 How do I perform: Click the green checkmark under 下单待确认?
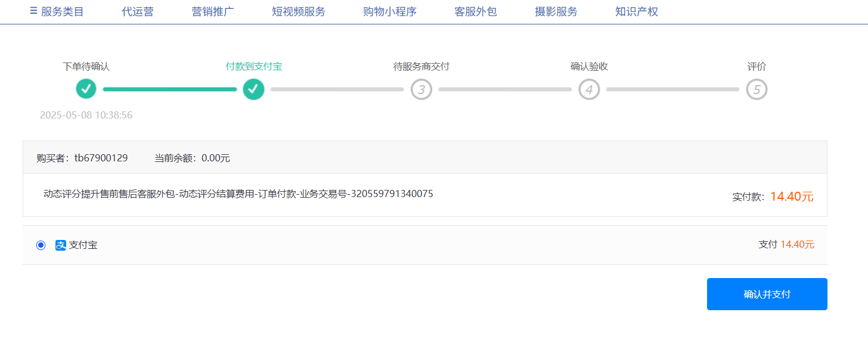pyautogui.click(x=86, y=89)
